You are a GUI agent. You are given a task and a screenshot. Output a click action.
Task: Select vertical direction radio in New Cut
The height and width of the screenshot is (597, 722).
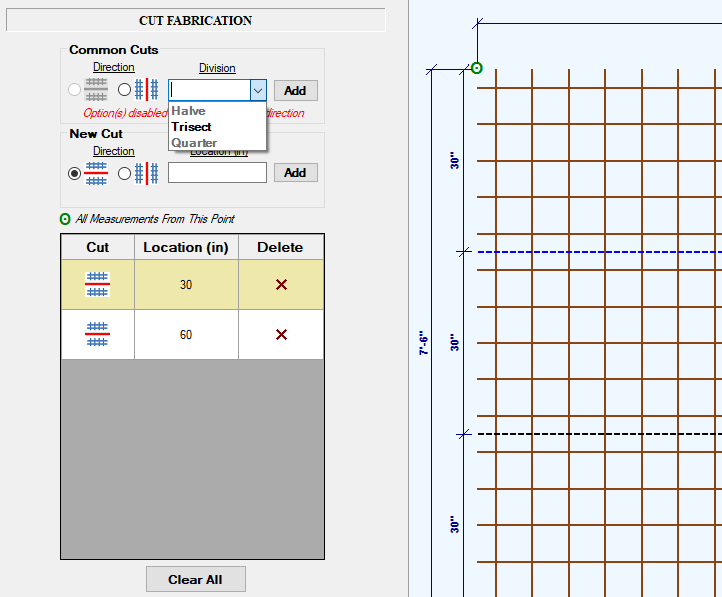124,173
